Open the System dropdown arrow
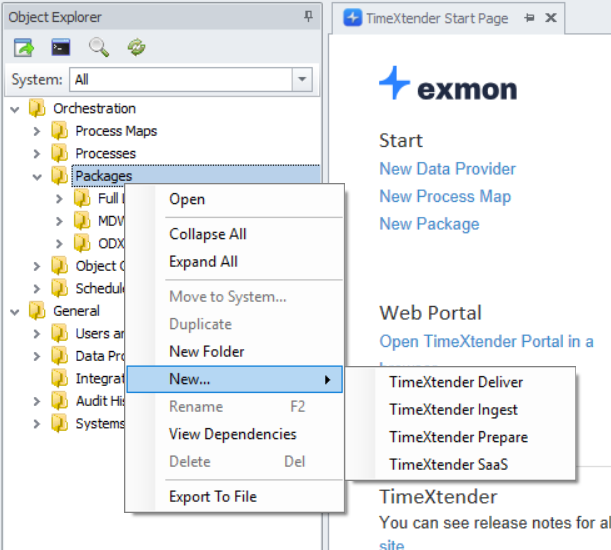The height and width of the screenshot is (550, 611). click(302, 80)
